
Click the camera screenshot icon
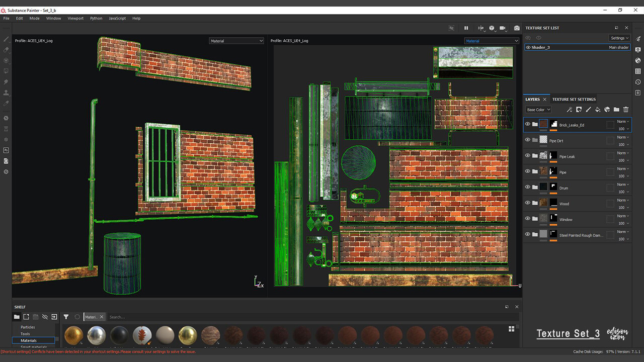coord(517,28)
